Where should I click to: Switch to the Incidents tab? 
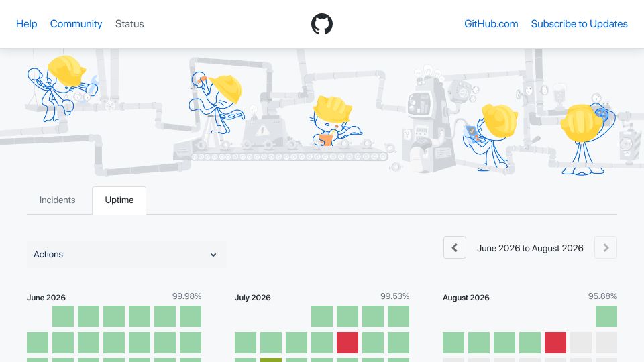(x=58, y=200)
